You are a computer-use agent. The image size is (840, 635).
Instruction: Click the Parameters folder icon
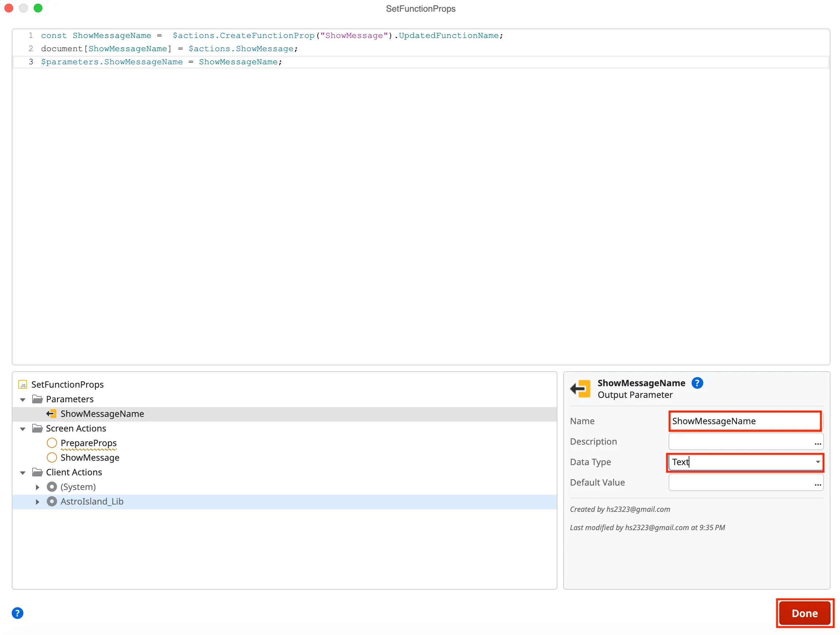(x=37, y=399)
